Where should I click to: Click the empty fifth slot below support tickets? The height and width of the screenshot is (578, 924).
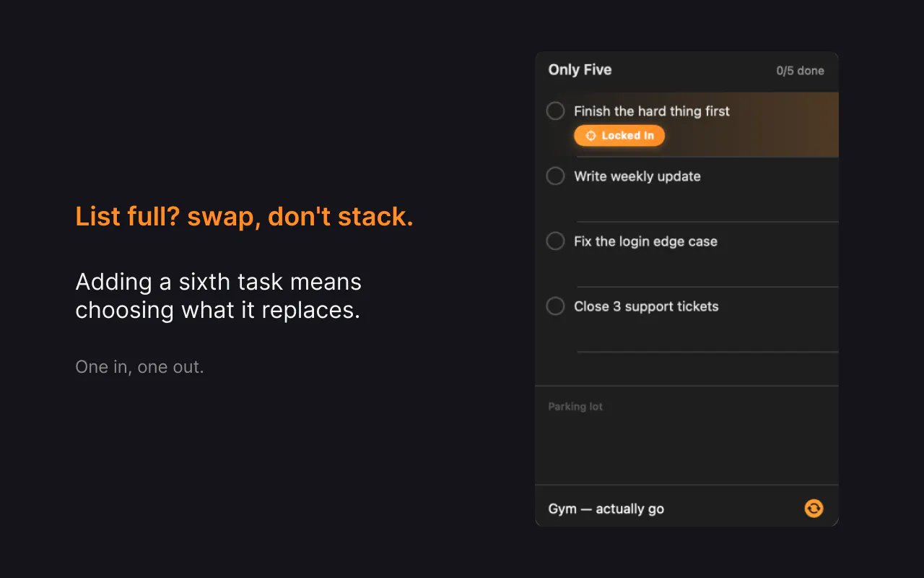coord(687,369)
